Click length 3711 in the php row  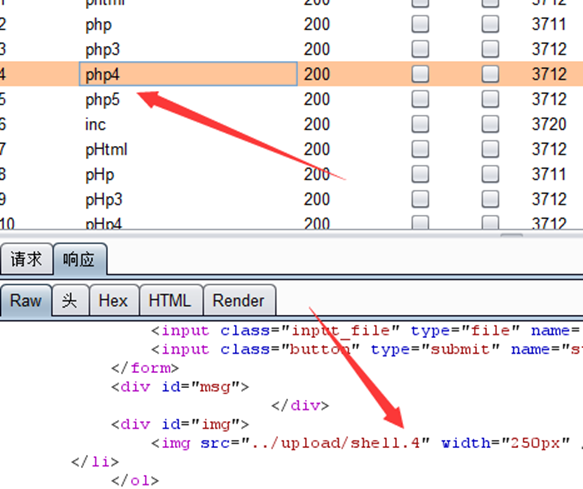click(x=549, y=24)
